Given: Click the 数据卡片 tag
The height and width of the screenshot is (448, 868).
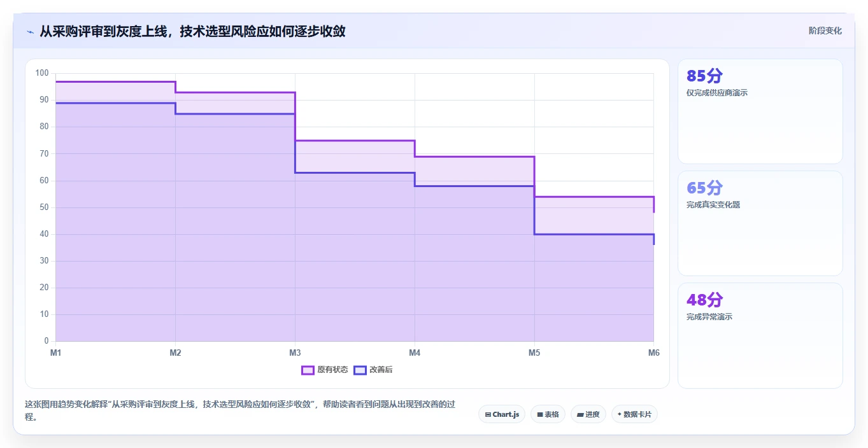Looking at the screenshot, I should pyautogui.click(x=634, y=414).
